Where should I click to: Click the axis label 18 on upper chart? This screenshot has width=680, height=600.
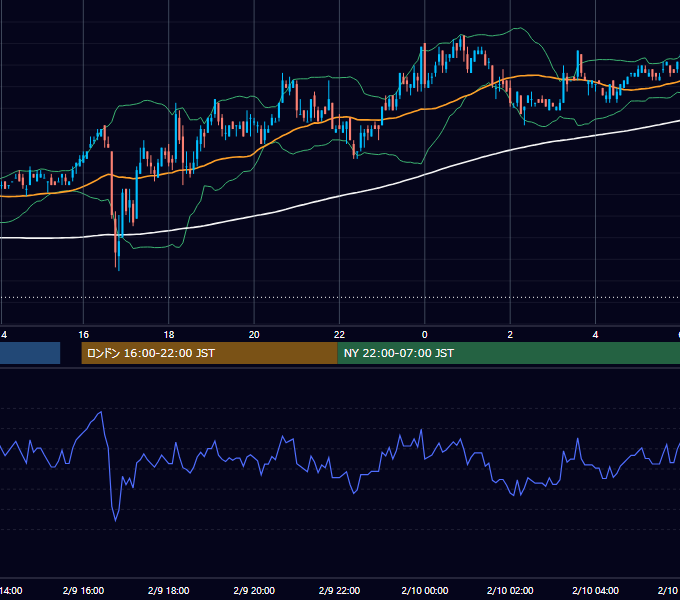pyautogui.click(x=169, y=335)
